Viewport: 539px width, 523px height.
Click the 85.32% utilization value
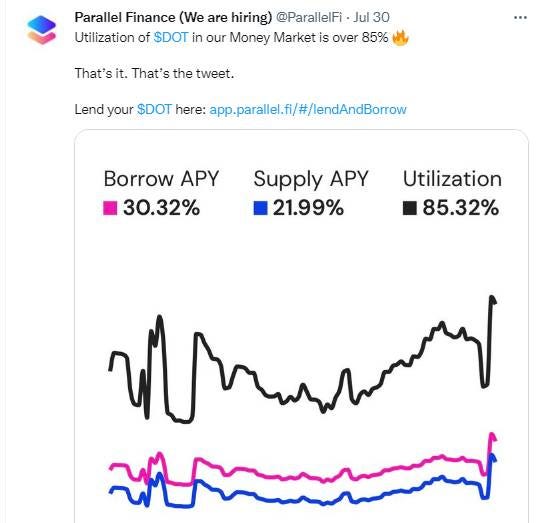click(461, 208)
